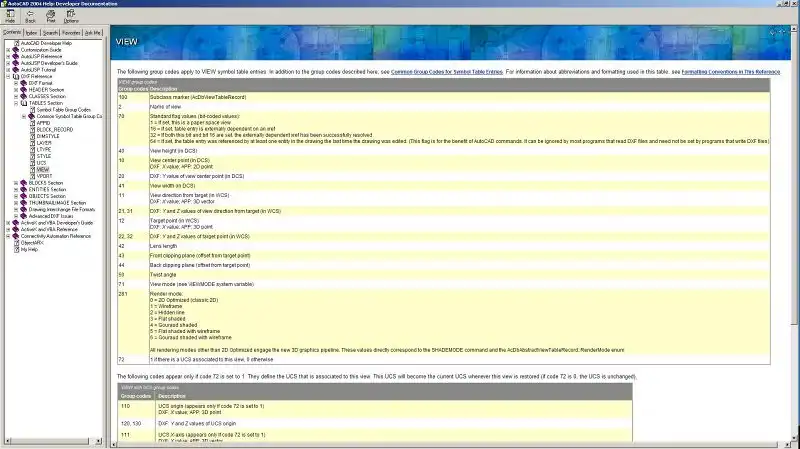This screenshot has height=449, width=800.
Task: Click the book icon beside AutoLISP Reference
Action: [16, 57]
